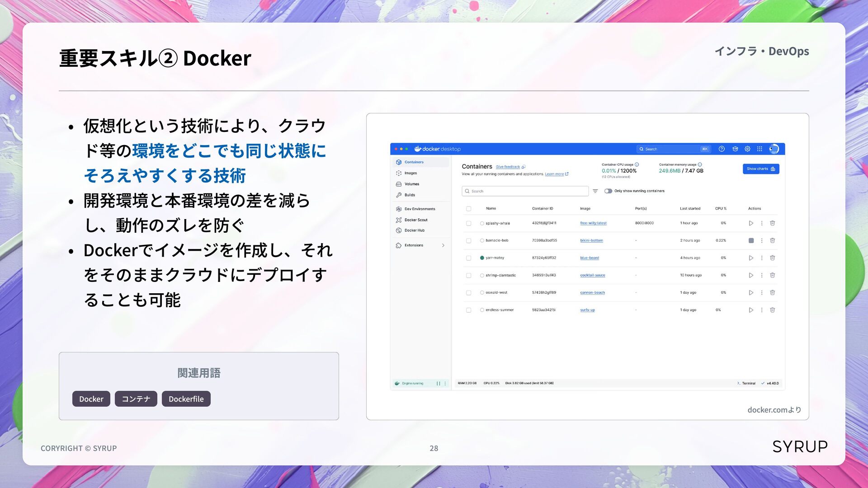The height and width of the screenshot is (488, 868).
Task: Delete the yarr-matey container
Action: click(773, 258)
